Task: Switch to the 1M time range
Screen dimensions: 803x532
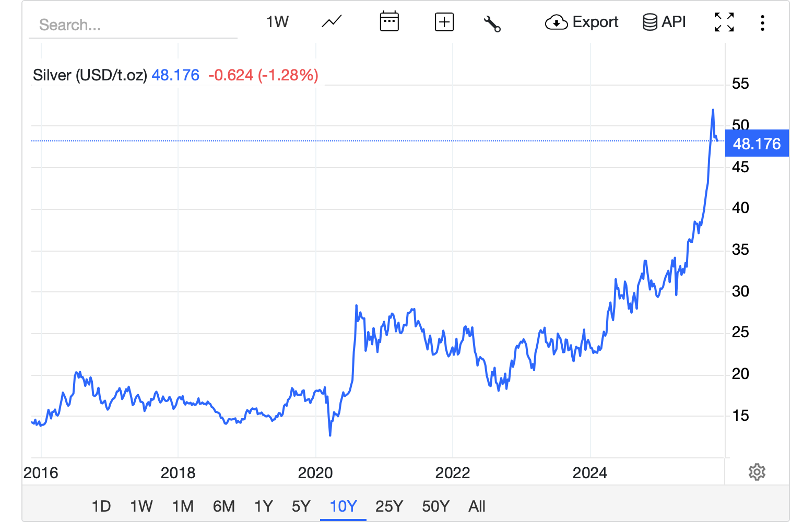Action: click(183, 506)
